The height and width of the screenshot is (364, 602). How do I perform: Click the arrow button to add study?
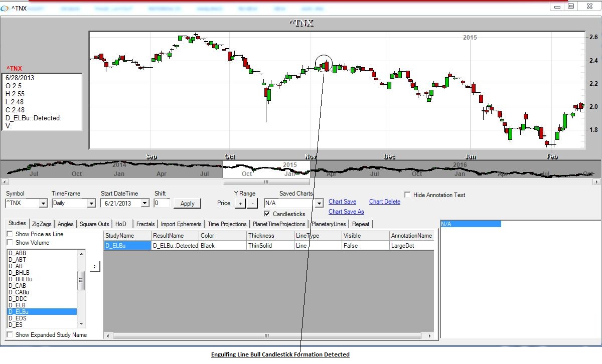pos(95,266)
